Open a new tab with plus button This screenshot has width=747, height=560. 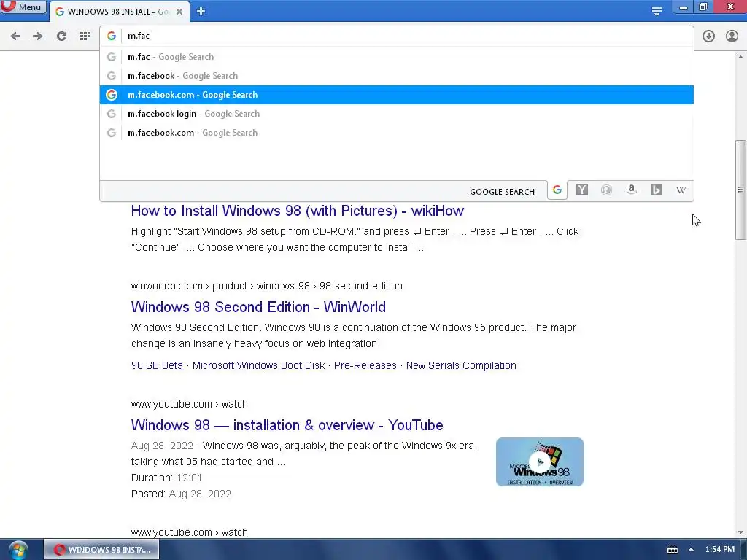[201, 12]
